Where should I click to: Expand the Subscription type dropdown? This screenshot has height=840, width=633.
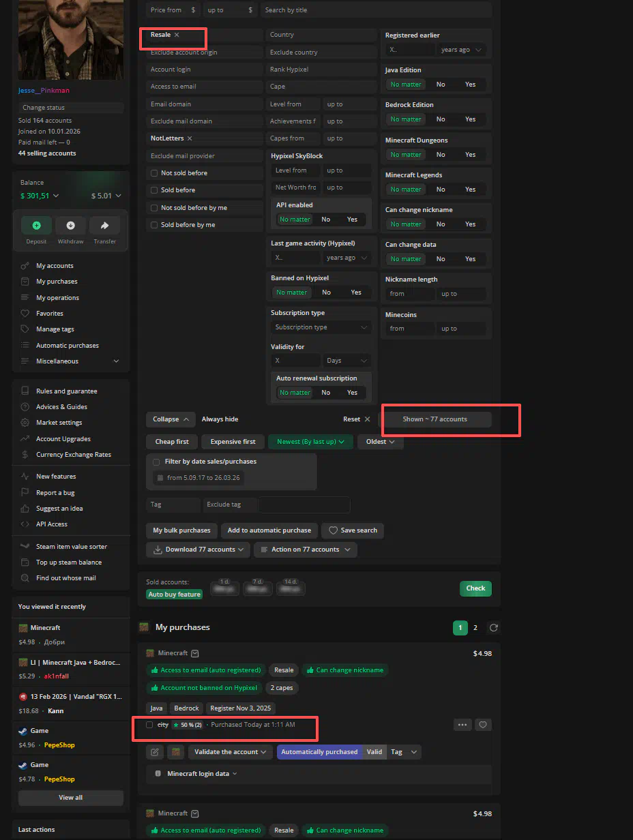(321, 327)
